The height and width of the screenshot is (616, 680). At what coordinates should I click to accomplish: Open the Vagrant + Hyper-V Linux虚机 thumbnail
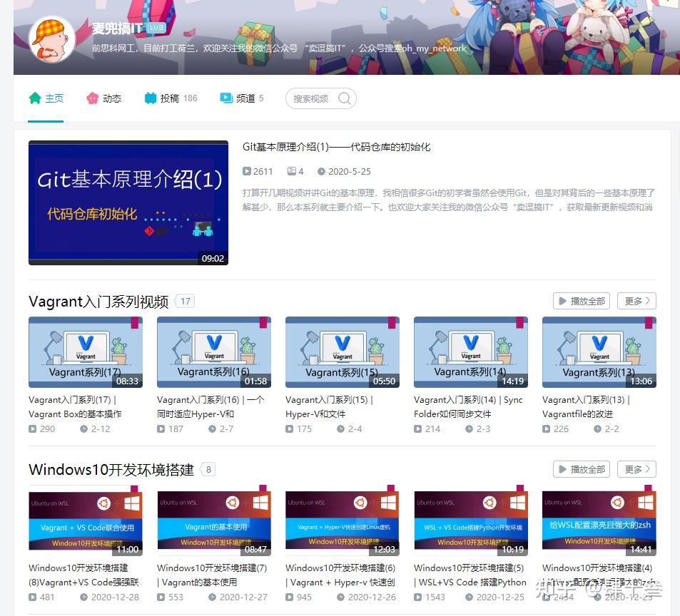[342, 520]
